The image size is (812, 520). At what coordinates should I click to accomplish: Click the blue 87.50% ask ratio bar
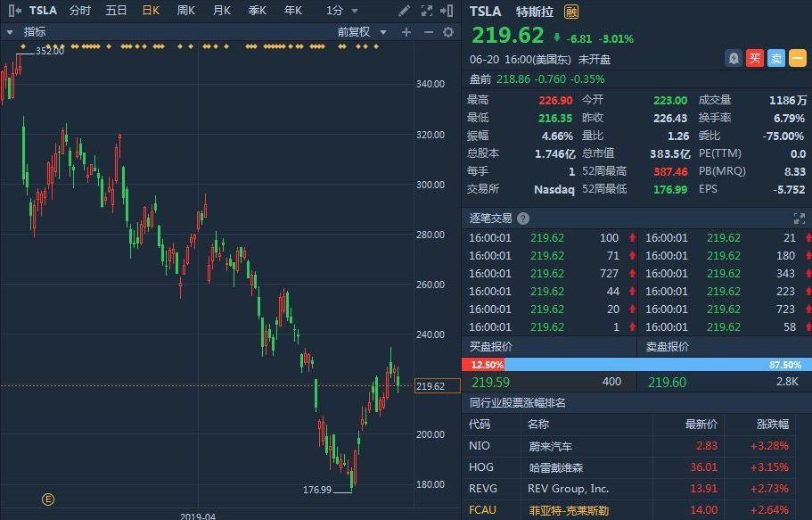coord(658,365)
